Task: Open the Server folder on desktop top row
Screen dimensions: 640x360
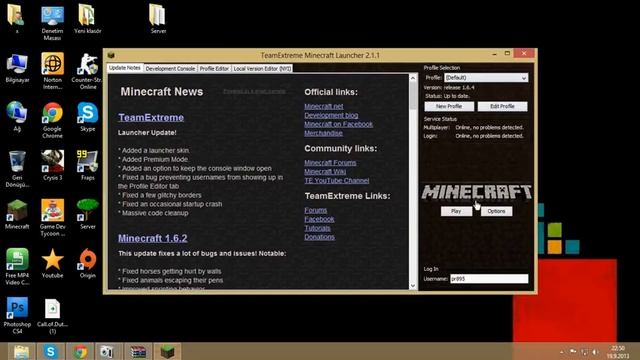Action: pyautogui.click(x=158, y=19)
